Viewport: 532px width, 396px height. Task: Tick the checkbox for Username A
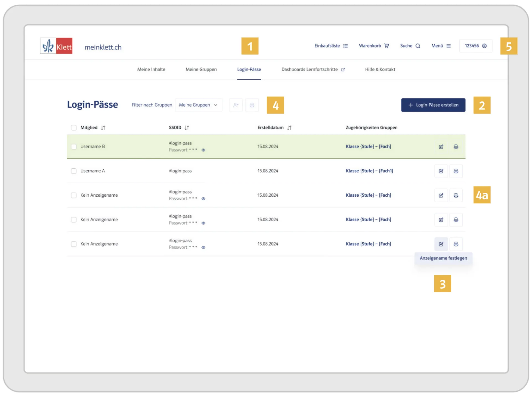(x=74, y=171)
